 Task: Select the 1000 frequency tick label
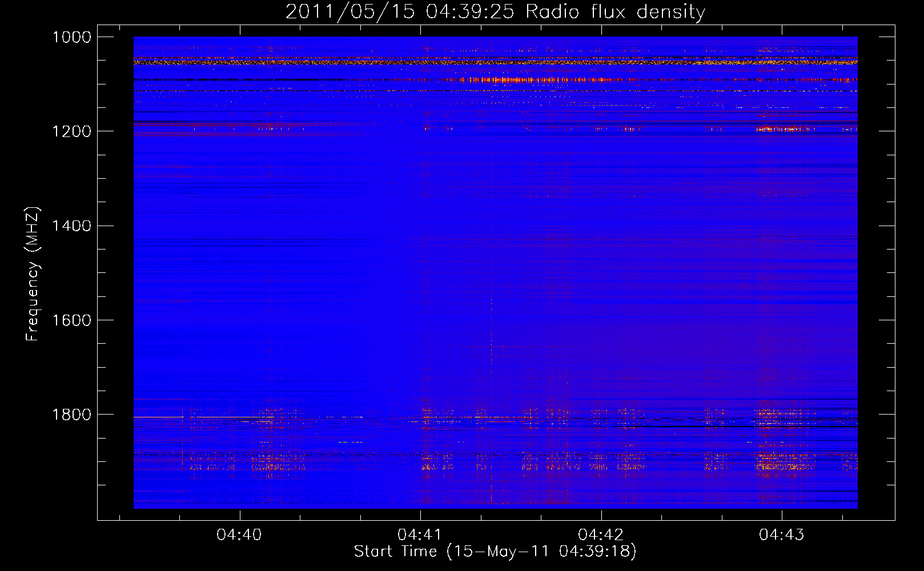tap(72, 37)
